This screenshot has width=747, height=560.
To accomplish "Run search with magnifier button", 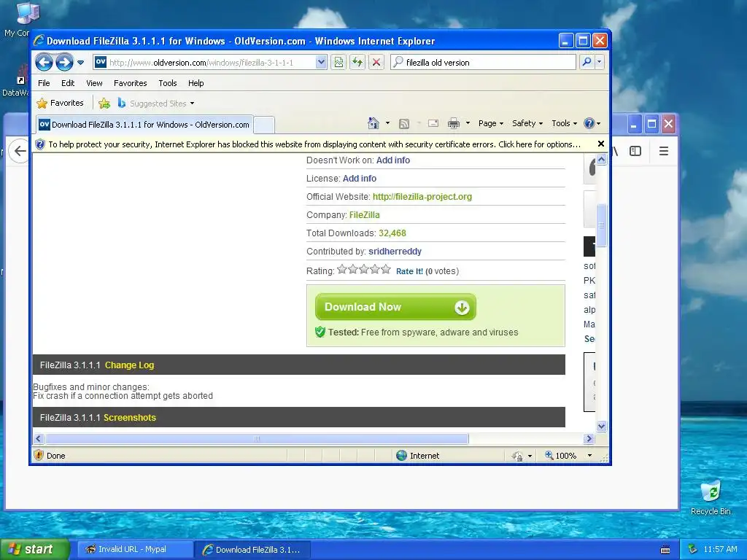I will (587, 63).
